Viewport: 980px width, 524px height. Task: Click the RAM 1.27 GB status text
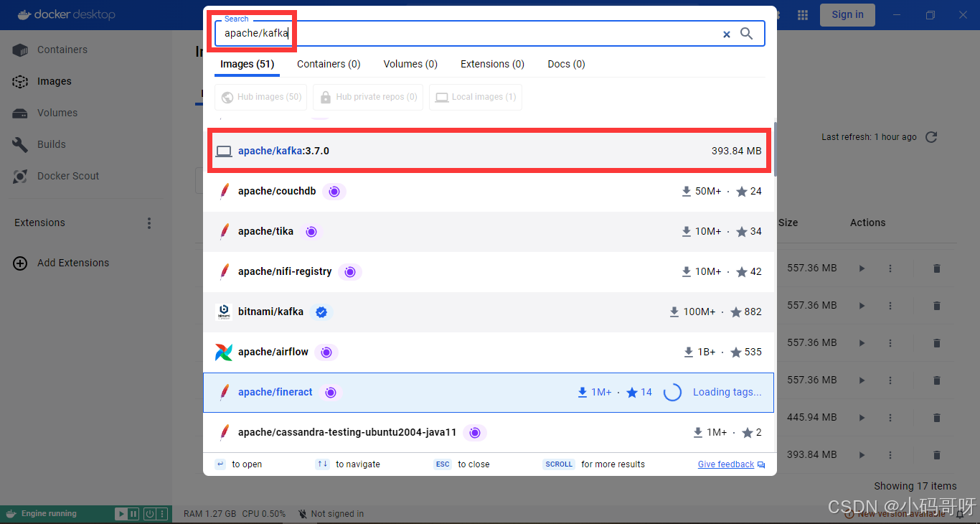click(209, 514)
